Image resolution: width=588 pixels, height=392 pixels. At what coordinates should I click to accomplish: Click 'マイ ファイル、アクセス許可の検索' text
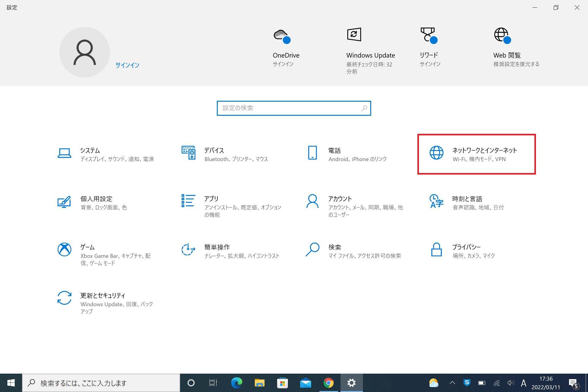tap(365, 256)
